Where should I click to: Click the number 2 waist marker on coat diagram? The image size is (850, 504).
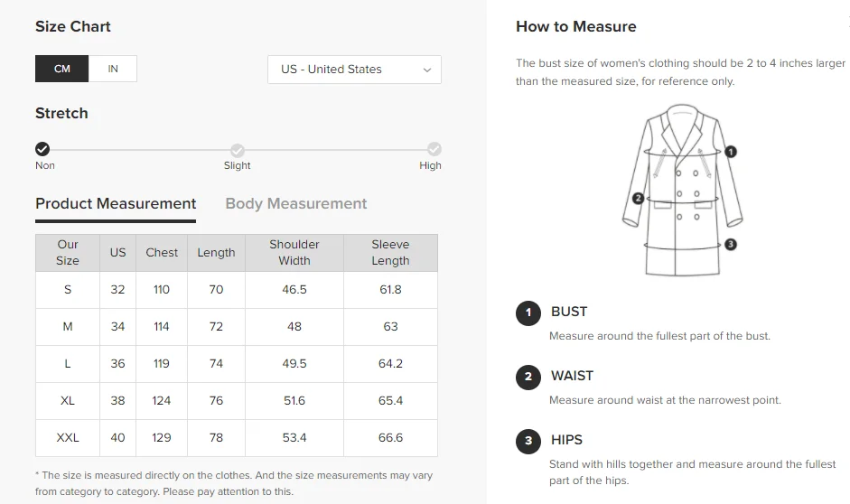coord(638,199)
